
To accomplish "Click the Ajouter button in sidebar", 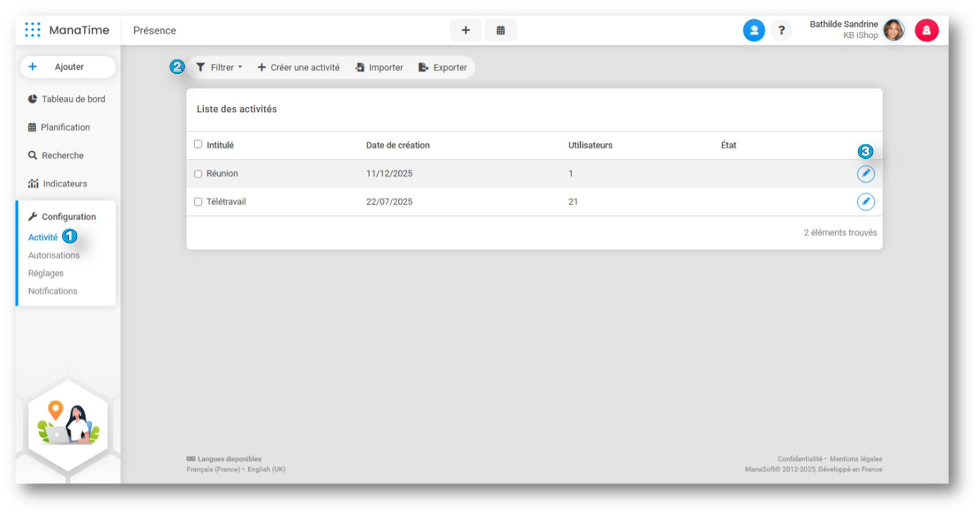I will coord(68,67).
